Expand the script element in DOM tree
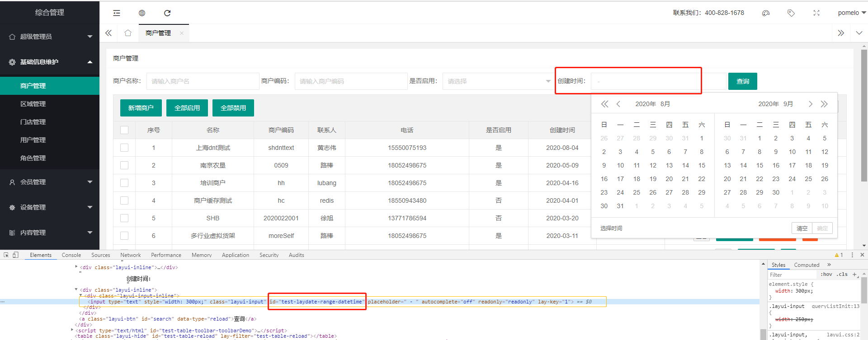This screenshot has width=868, height=340. 72,331
